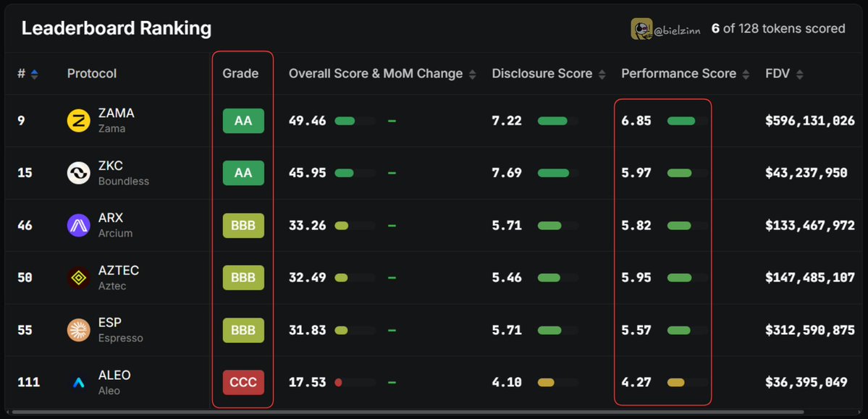This screenshot has width=868, height=419.
Task: Click the AZTEC protocol name
Action: pyautogui.click(x=119, y=270)
